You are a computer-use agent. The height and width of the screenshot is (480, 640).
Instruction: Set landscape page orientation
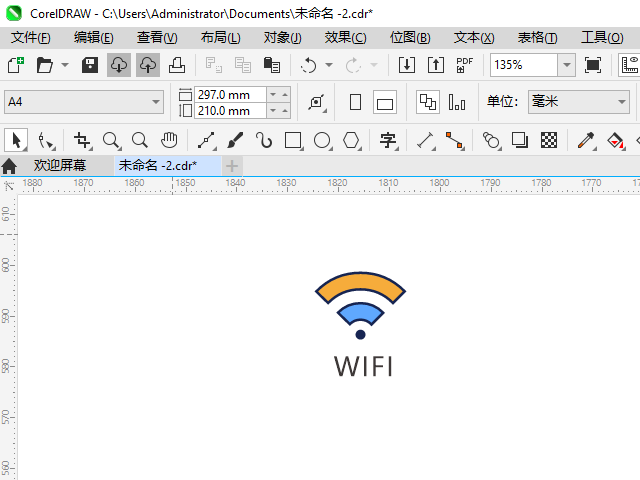pos(385,102)
